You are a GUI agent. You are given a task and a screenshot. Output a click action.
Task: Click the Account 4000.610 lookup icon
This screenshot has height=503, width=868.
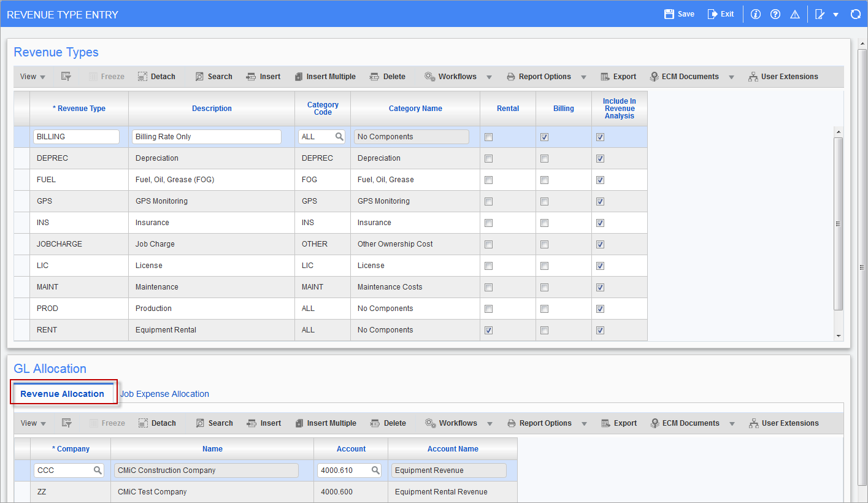(375, 470)
